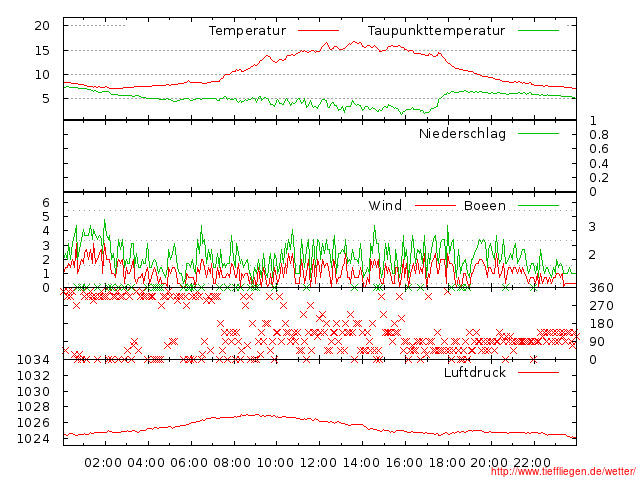Click the Temperatur legend label
This screenshot has width=640, height=480.
[247, 31]
